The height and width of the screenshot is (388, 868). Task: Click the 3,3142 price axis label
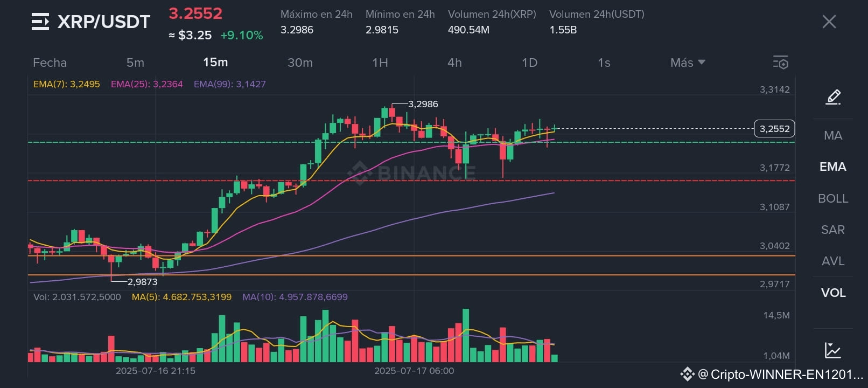pyautogui.click(x=774, y=89)
